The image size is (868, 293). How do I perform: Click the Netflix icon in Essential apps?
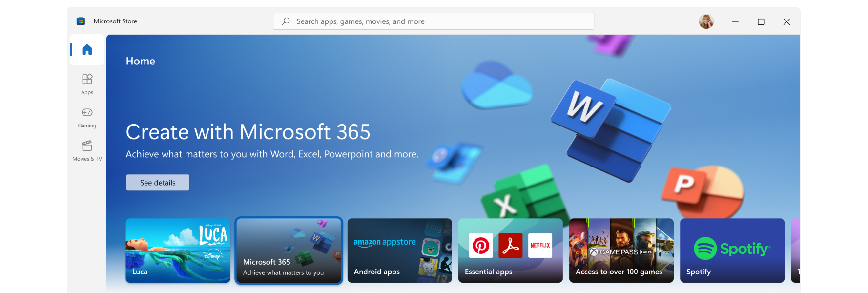coord(540,246)
